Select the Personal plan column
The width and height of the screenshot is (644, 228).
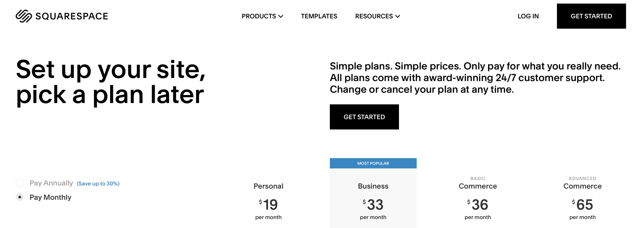tap(268, 186)
